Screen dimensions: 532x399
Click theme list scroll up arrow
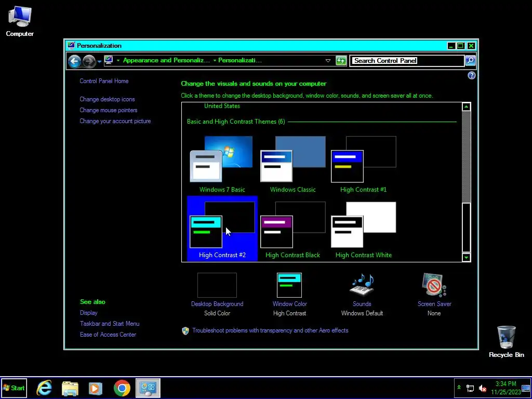(466, 107)
